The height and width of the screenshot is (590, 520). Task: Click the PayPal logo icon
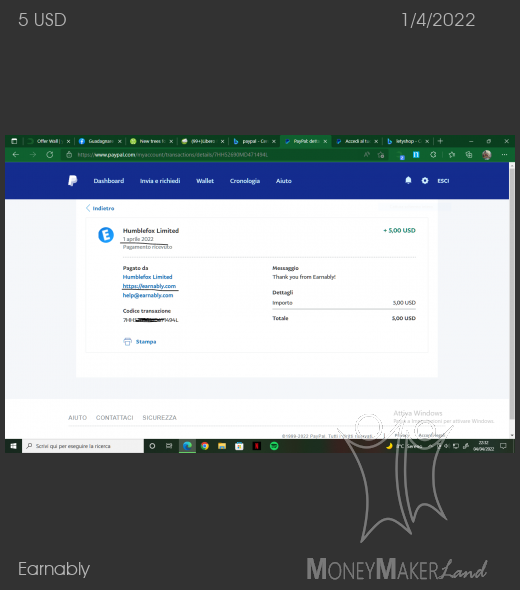click(73, 181)
